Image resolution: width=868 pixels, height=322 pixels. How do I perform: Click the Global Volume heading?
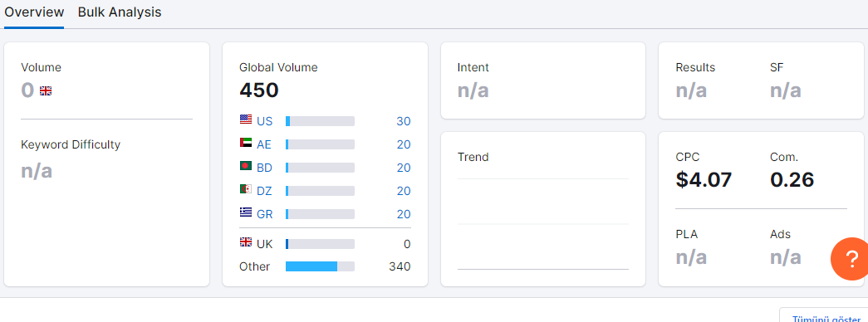point(278,67)
